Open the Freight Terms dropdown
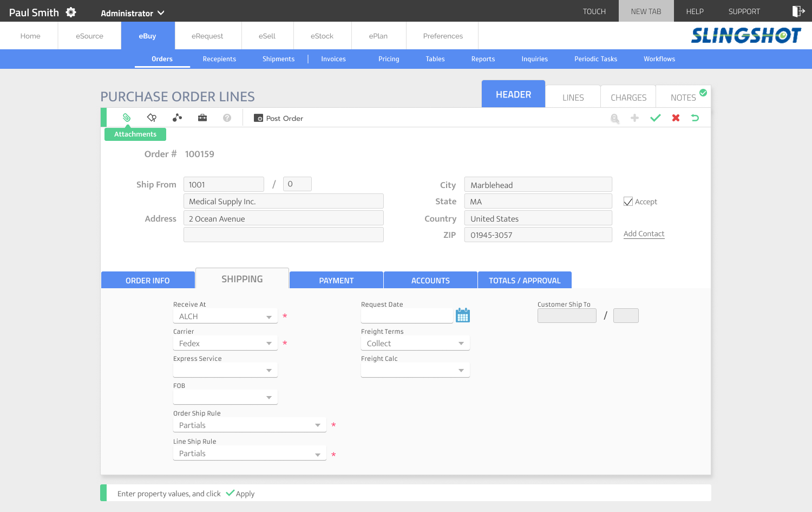Image resolution: width=812 pixels, height=512 pixels. pos(415,344)
